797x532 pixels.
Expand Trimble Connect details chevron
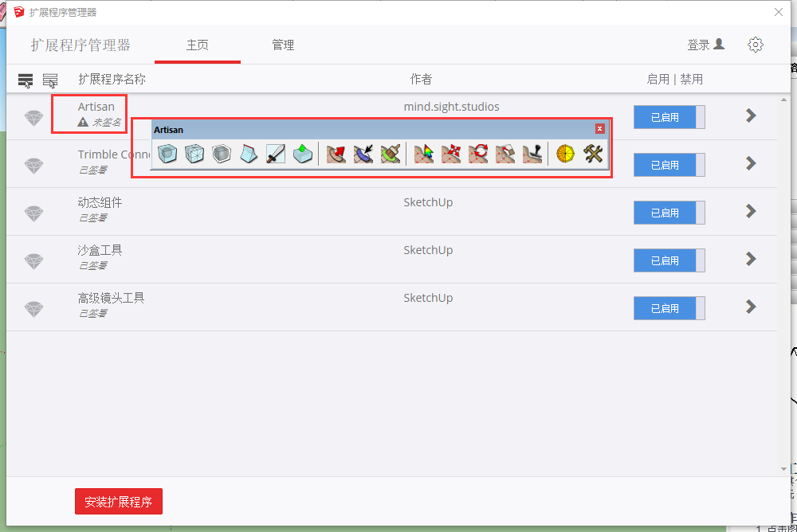click(x=751, y=163)
